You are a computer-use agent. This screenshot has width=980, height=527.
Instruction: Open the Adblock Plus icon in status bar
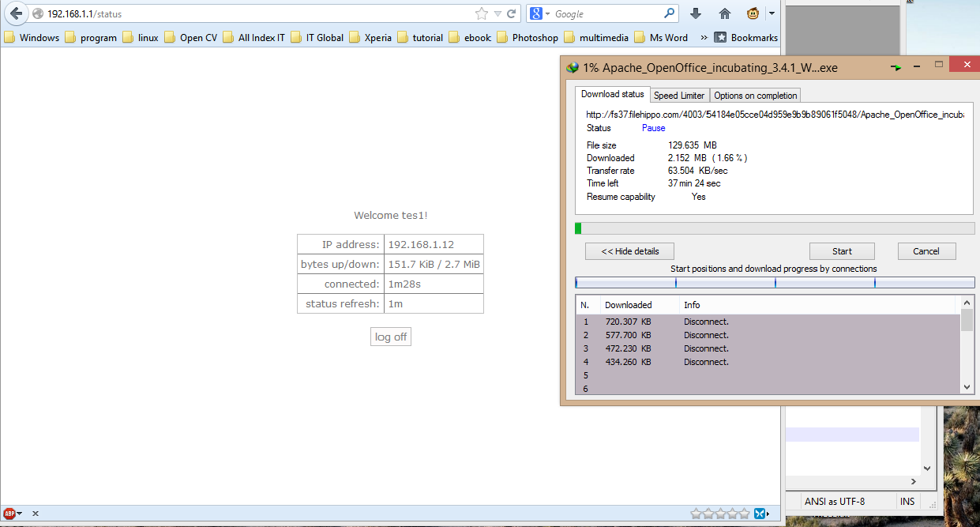click(x=9, y=514)
